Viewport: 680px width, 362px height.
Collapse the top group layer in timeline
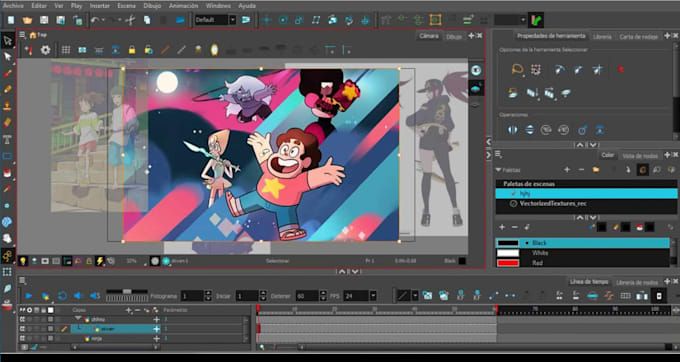point(78,319)
